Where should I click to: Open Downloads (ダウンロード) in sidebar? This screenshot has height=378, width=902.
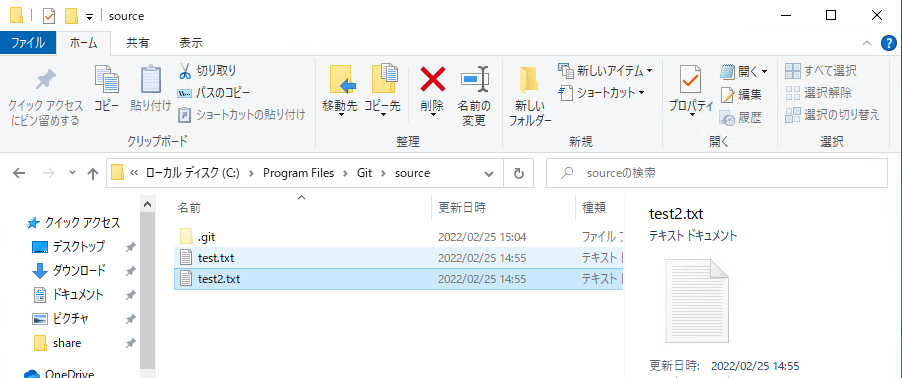click(69, 270)
